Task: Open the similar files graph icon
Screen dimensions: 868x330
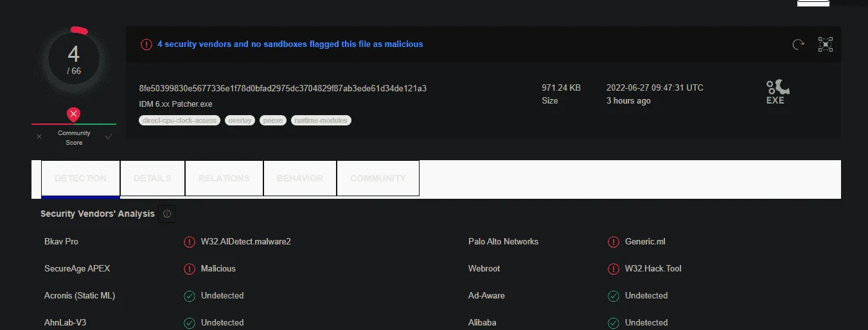Action: [x=825, y=44]
